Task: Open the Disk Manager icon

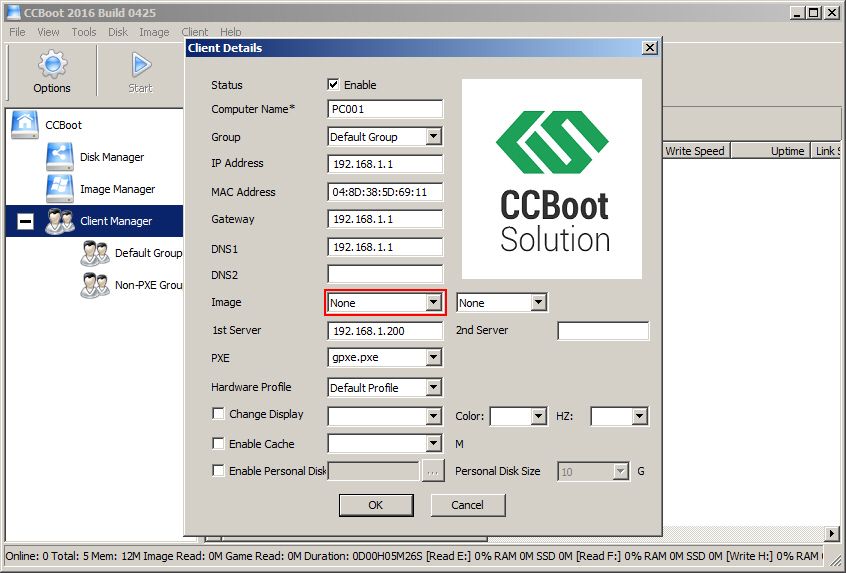Action: coord(59,156)
